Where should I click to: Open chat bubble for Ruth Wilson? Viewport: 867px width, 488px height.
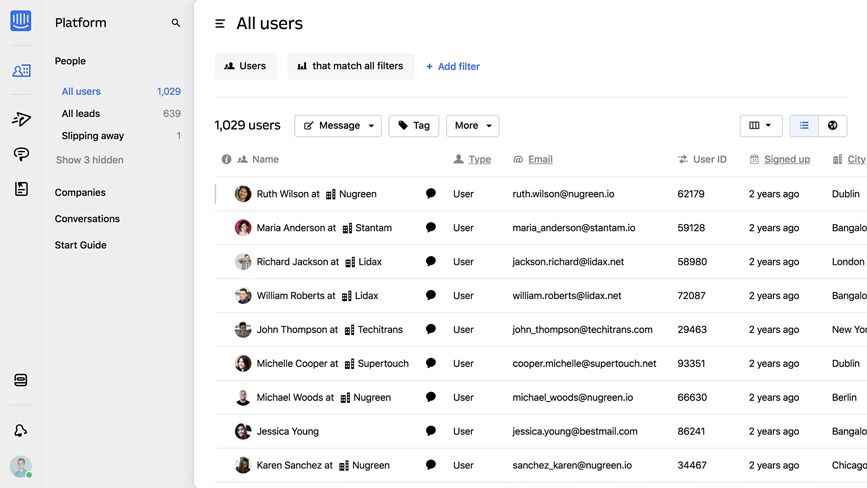pyautogui.click(x=431, y=194)
